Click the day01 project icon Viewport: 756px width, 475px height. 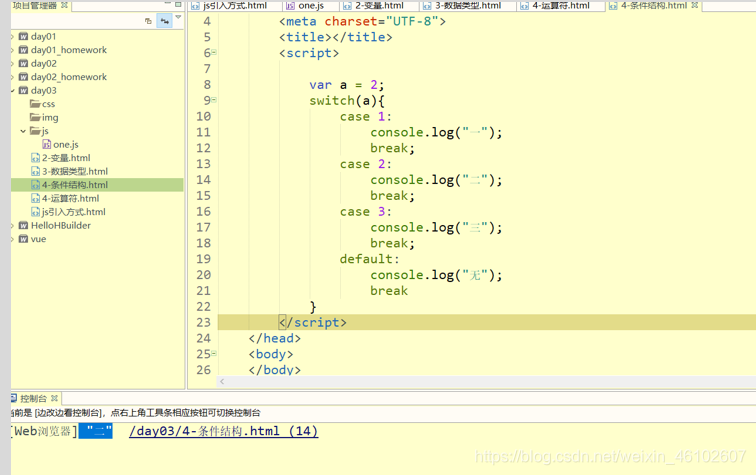coord(23,36)
